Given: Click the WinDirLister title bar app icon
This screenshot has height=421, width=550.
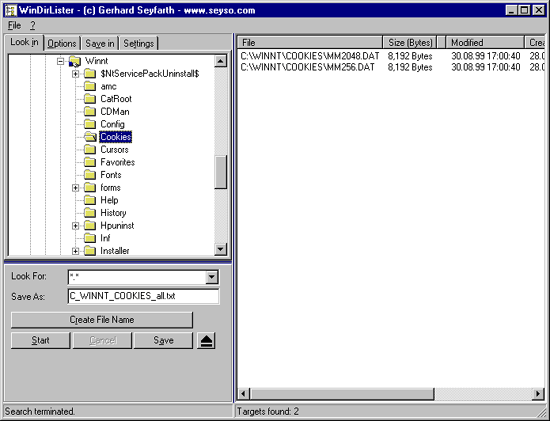Looking at the screenshot, I should (11, 10).
